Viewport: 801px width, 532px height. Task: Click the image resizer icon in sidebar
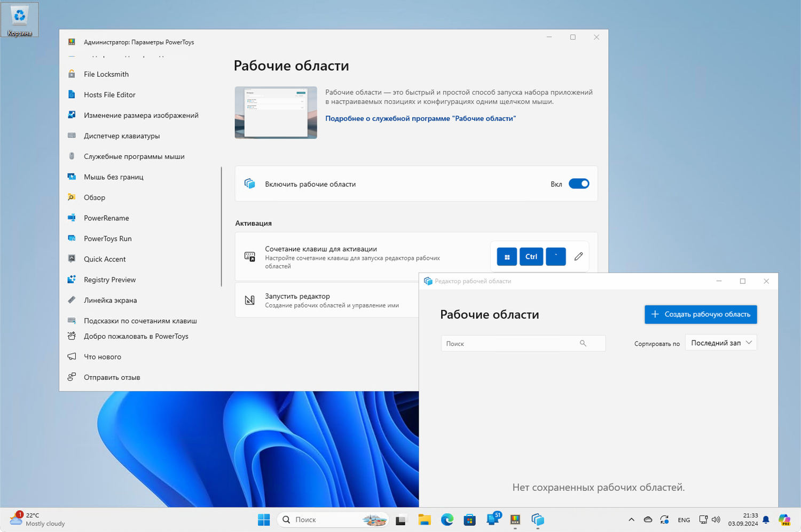[x=72, y=115]
